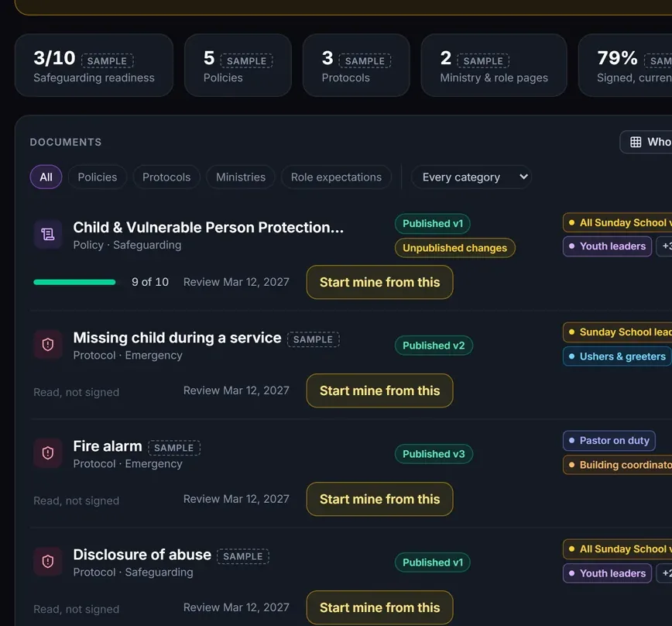Image resolution: width=672 pixels, height=626 pixels.
Task: Expand the category chevron arrow
Action: [523, 177]
